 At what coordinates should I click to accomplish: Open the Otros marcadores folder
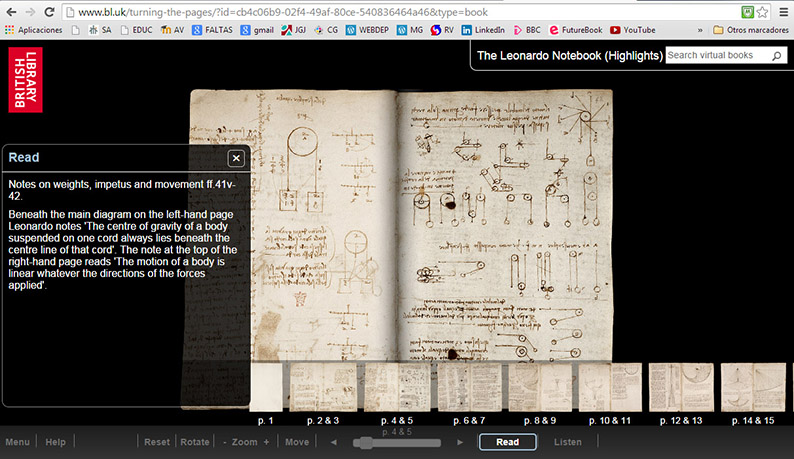click(x=751, y=30)
